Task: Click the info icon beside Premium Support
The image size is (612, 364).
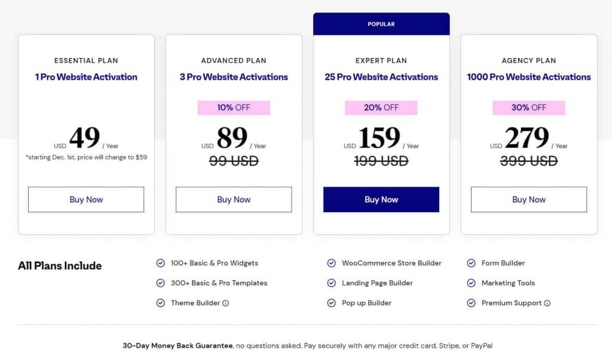Action: pos(547,303)
